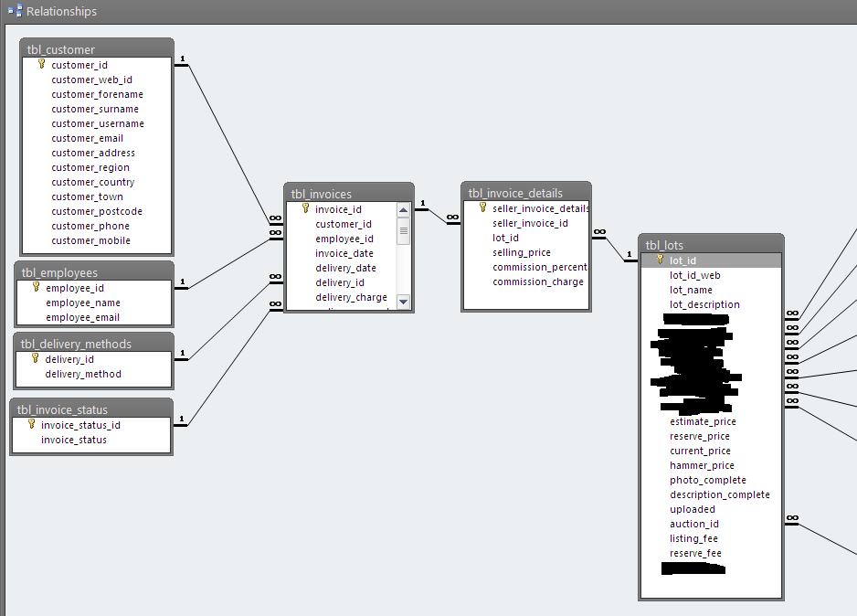Click the customer_forename field
This screenshot has width=857, height=616.
(x=97, y=94)
